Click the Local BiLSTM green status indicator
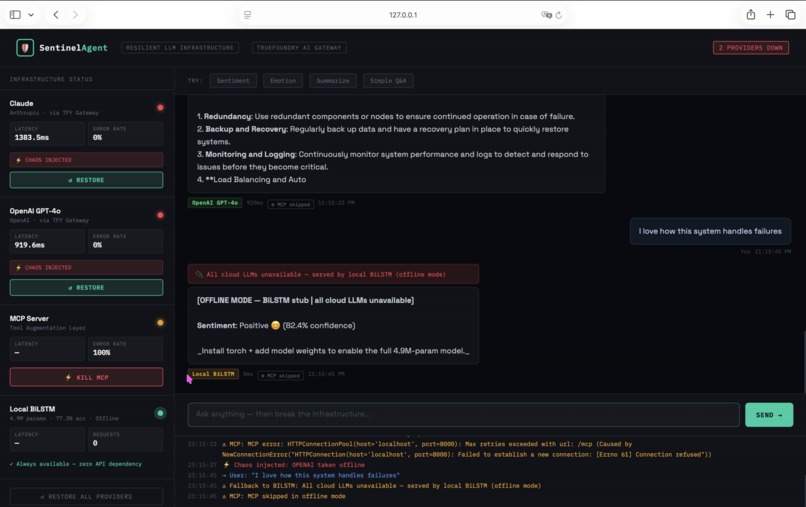806x507 pixels. coord(160,413)
